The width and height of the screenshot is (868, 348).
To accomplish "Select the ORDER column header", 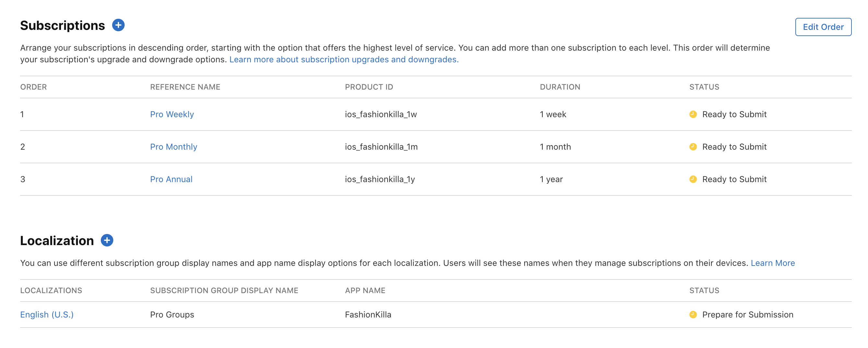I will pos(33,87).
